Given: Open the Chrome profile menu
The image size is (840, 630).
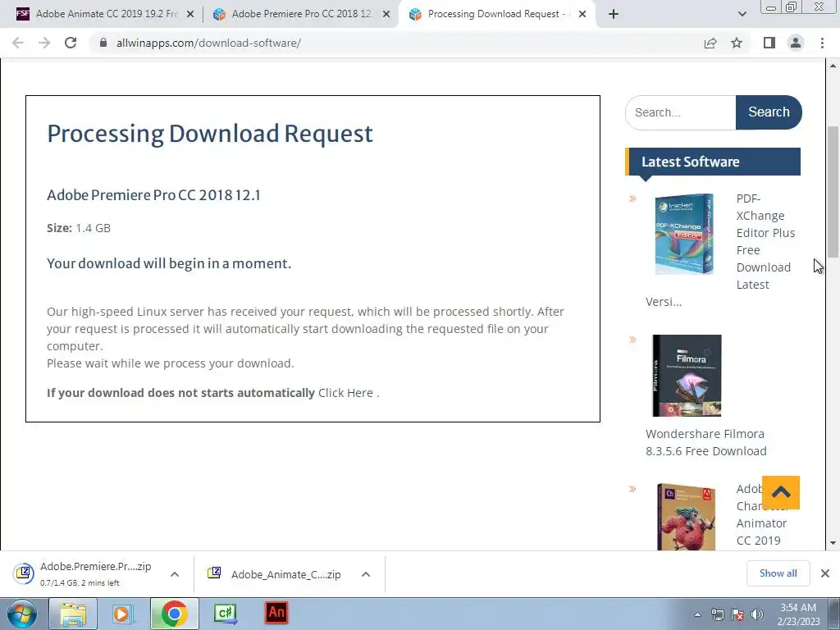Looking at the screenshot, I should click(x=796, y=43).
